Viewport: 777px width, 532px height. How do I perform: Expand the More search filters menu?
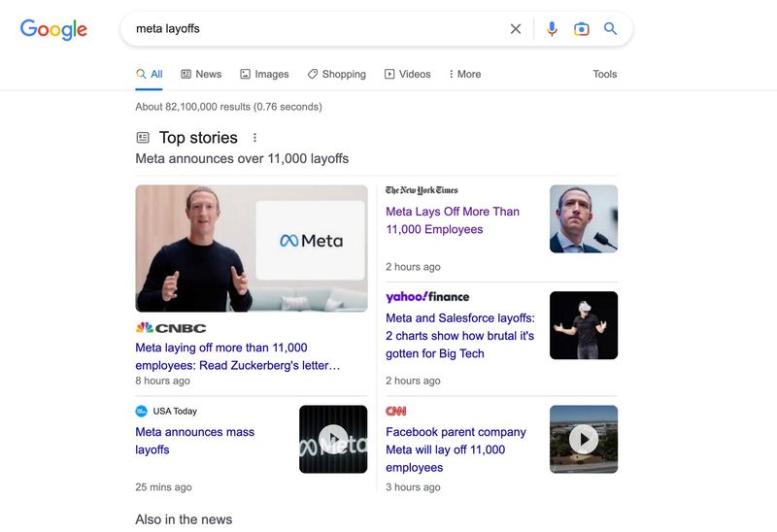(464, 74)
